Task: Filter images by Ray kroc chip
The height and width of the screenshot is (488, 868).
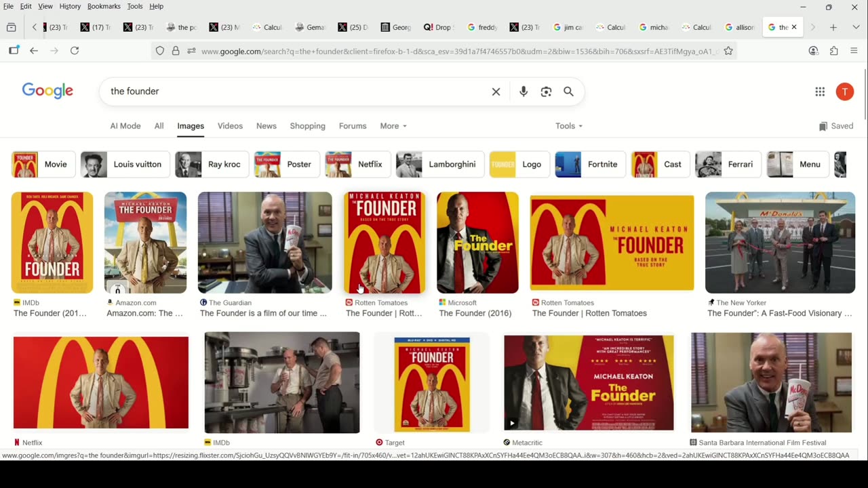Action: pos(212,165)
